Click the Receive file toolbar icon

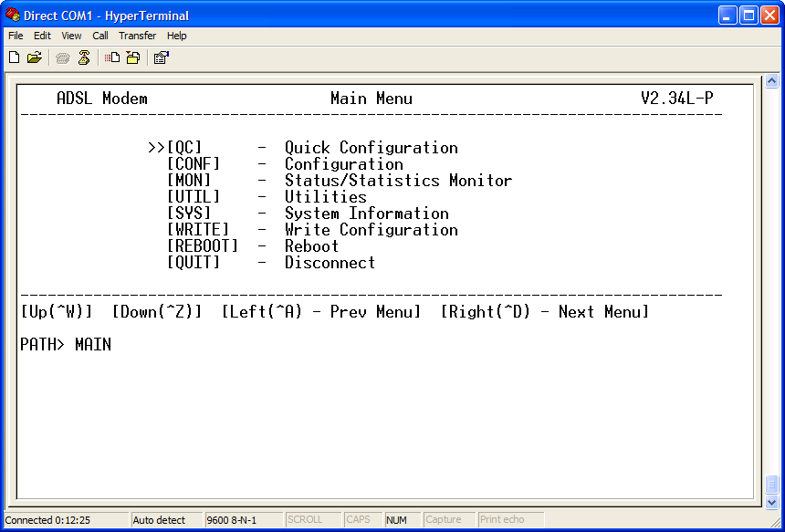pyautogui.click(x=131, y=57)
